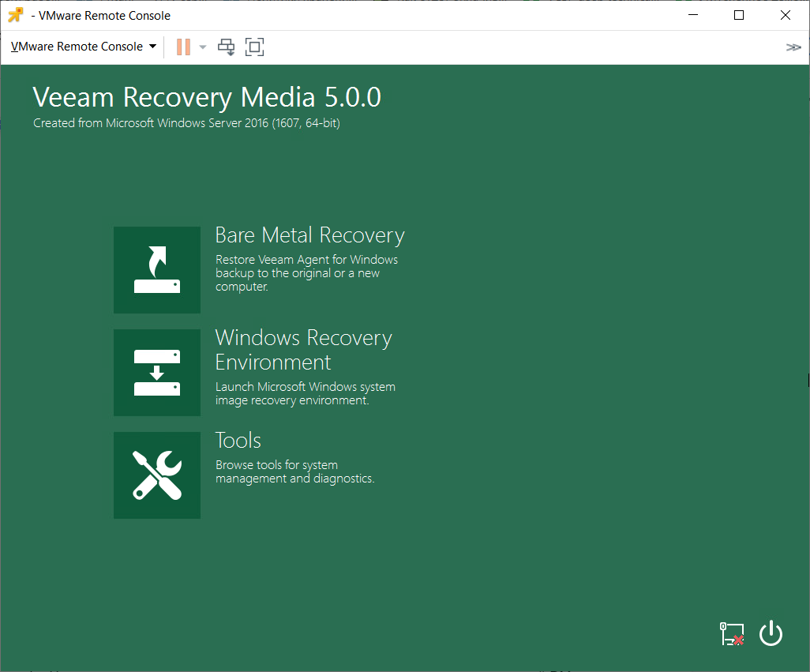Close the VMware Remote Console window

786,15
